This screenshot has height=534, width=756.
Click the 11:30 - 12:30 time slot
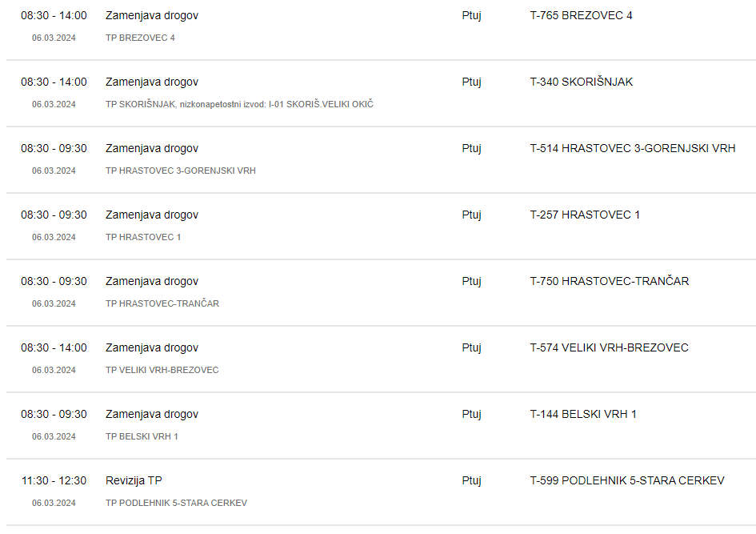click(54, 481)
